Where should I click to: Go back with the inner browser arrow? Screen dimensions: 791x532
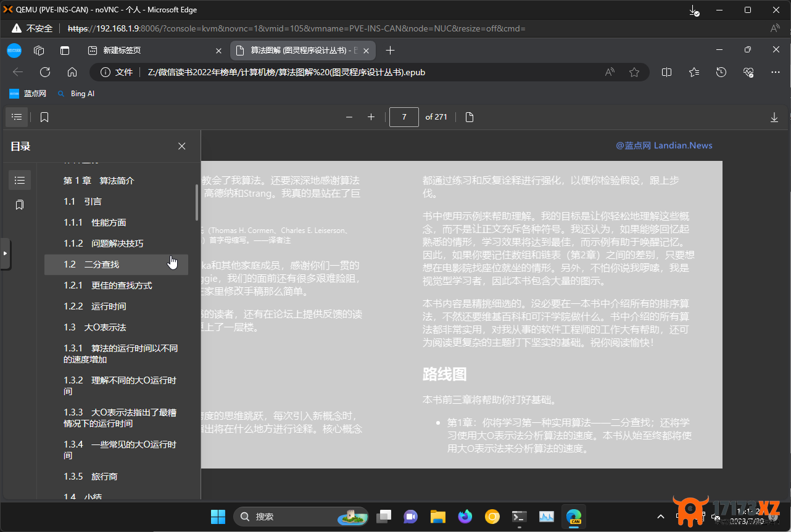pyautogui.click(x=18, y=72)
